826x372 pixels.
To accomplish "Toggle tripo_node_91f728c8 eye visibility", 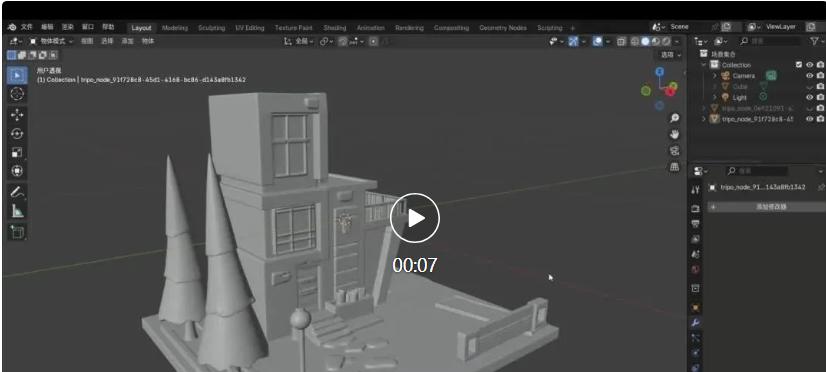I will (810, 119).
